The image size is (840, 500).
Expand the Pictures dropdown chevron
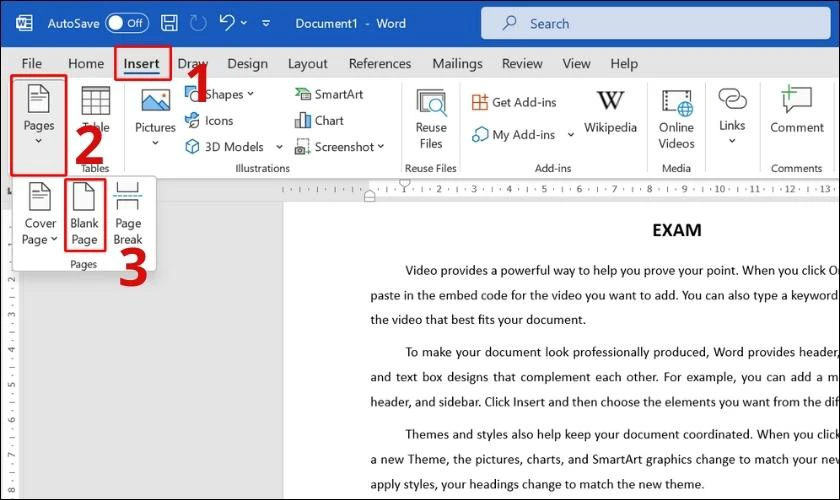[155, 143]
